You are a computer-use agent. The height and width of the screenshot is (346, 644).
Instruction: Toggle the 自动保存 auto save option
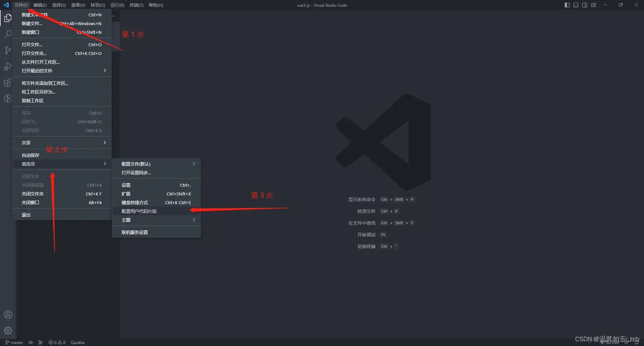[62, 155]
